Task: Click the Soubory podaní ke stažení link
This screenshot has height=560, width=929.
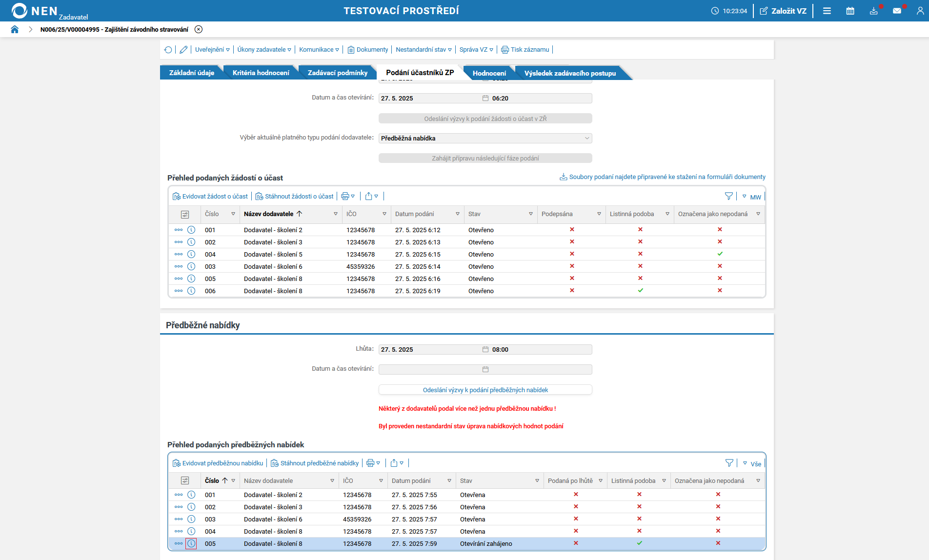Action: pyautogui.click(x=663, y=177)
